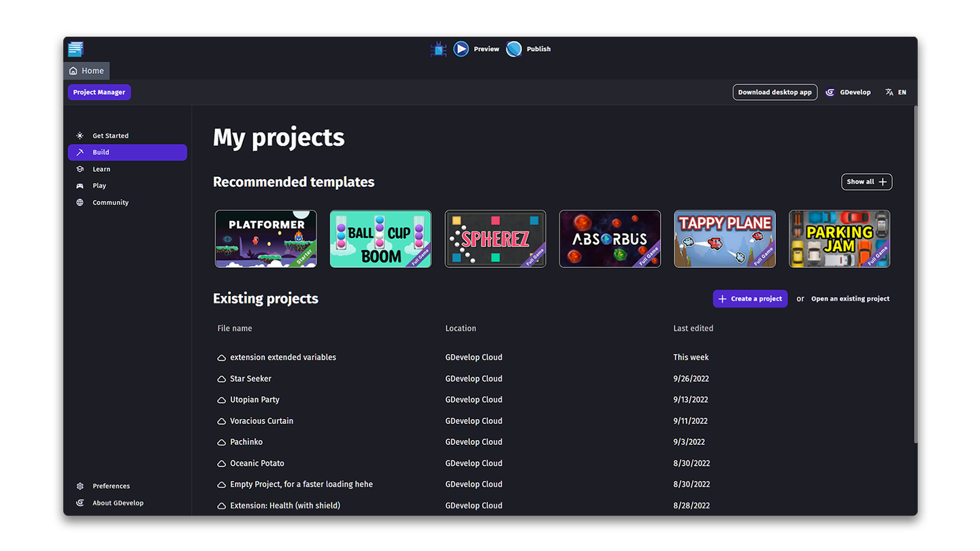This screenshot has width=980, height=551.
Task: Go to the Learn section
Action: coord(127,169)
